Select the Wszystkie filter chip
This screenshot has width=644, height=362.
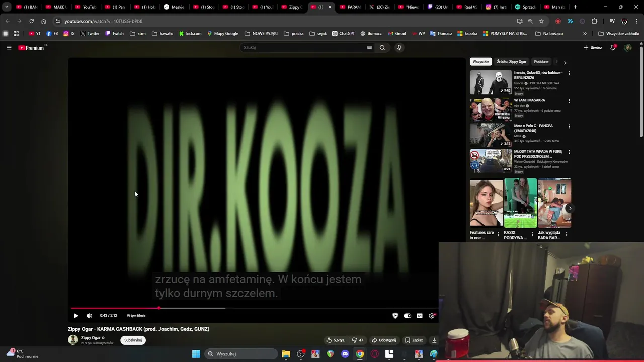[x=480, y=62]
